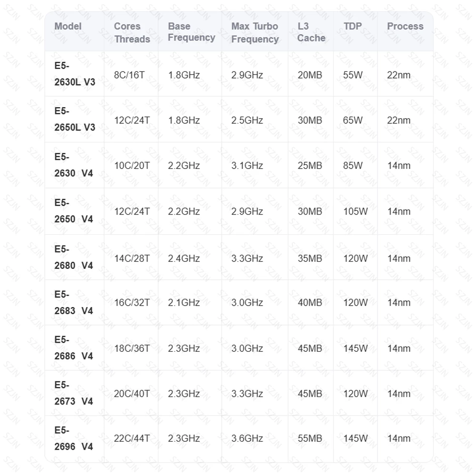
Task: Click the E5-2673 V4 model name
Action: 73,393
